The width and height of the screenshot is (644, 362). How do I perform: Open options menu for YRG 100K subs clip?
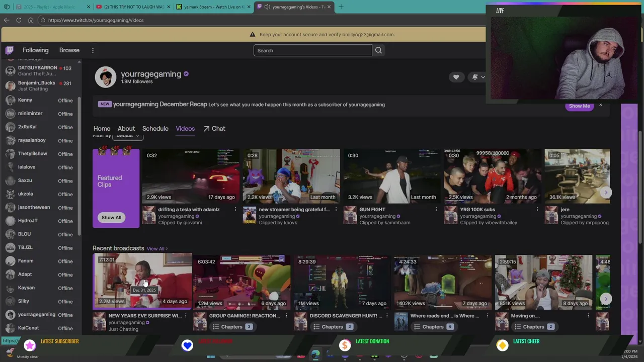[537, 210]
